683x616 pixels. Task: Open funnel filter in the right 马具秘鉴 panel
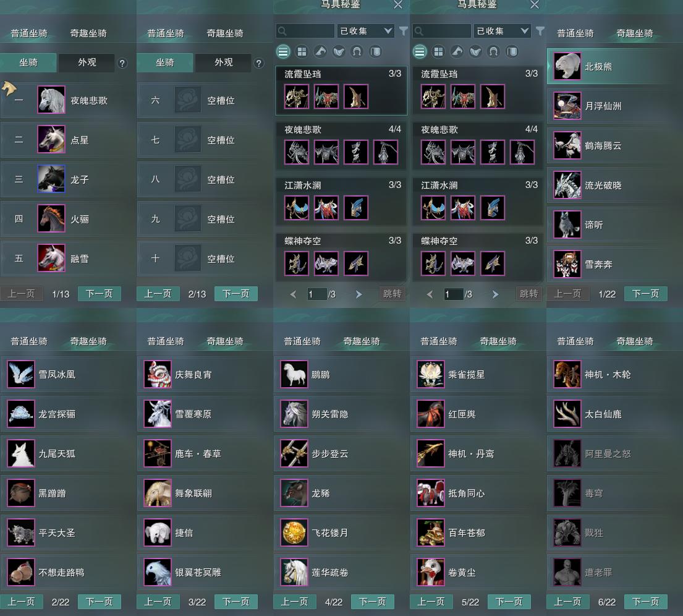tap(540, 31)
